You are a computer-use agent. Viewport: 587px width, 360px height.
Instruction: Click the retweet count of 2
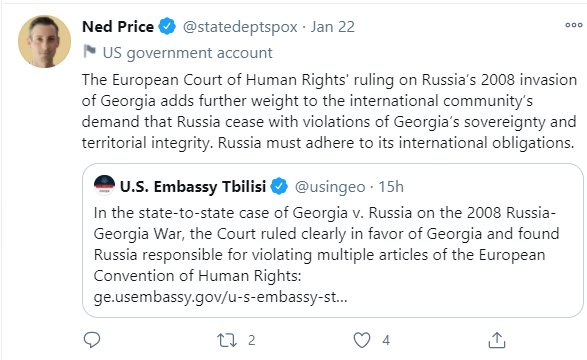[252, 340]
